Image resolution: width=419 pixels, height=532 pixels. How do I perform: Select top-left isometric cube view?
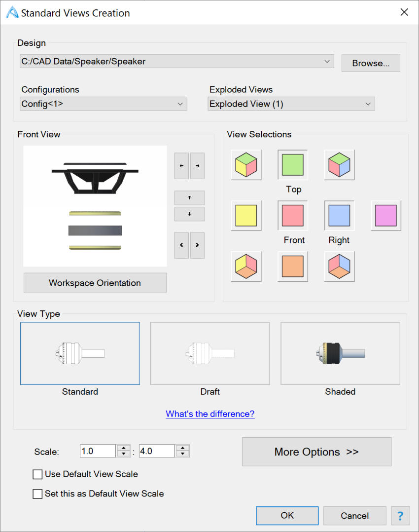click(246, 165)
